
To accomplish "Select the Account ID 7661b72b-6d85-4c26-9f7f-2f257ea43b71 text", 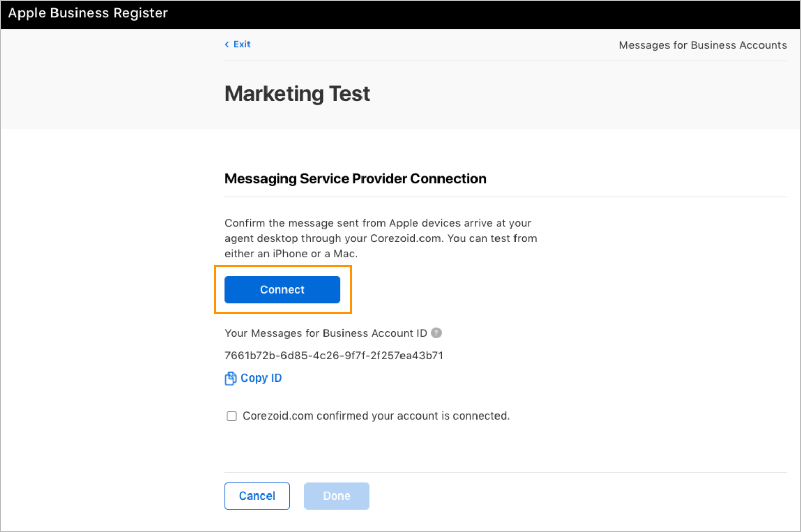I will pos(334,355).
